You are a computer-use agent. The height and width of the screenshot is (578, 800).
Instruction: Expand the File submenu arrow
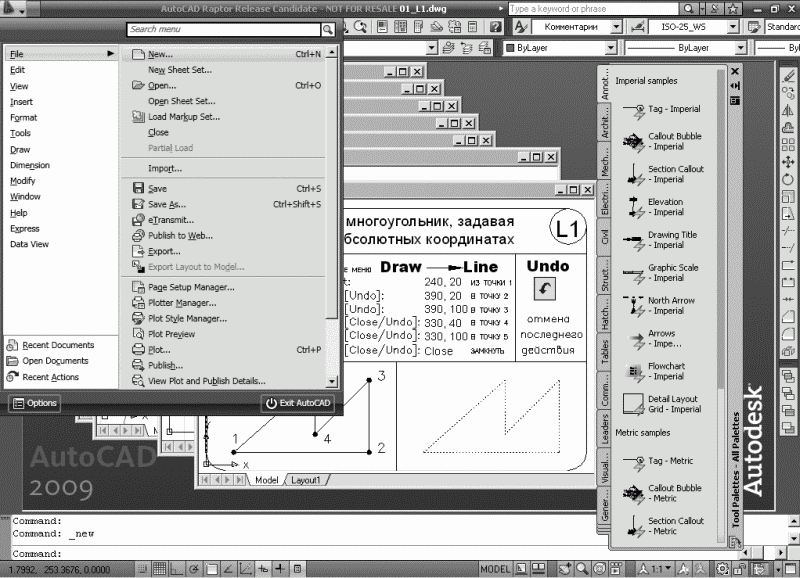pyautogui.click(x=110, y=54)
